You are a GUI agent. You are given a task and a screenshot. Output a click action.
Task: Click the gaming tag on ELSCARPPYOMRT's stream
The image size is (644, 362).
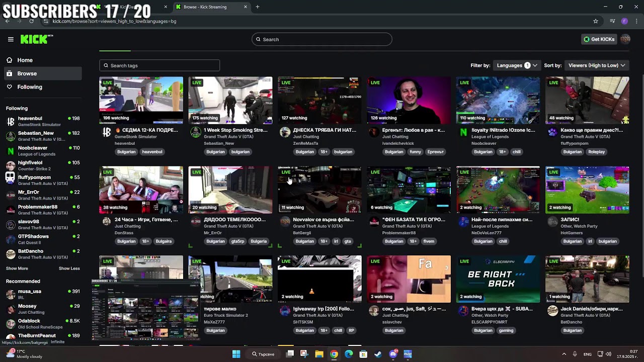click(x=506, y=330)
